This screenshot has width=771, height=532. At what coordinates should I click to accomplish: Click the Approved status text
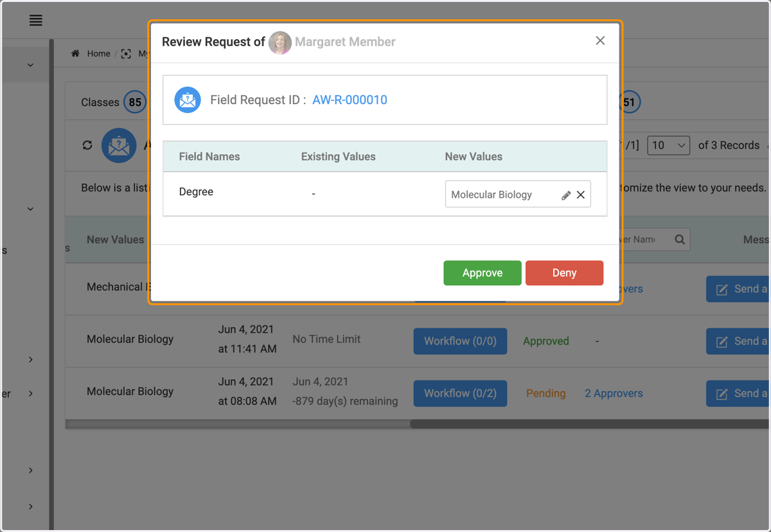pos(546,341)
